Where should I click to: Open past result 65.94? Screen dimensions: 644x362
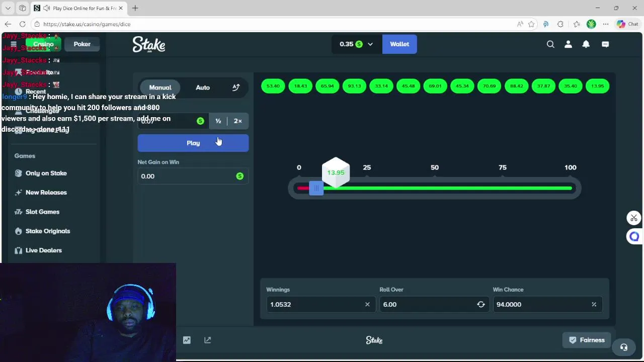(x=328, y=86)
